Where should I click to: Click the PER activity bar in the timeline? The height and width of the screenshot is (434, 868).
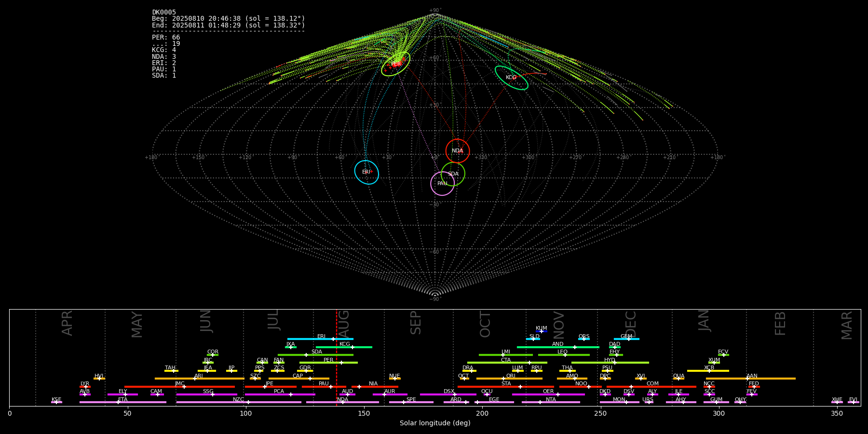click(328, 363)
